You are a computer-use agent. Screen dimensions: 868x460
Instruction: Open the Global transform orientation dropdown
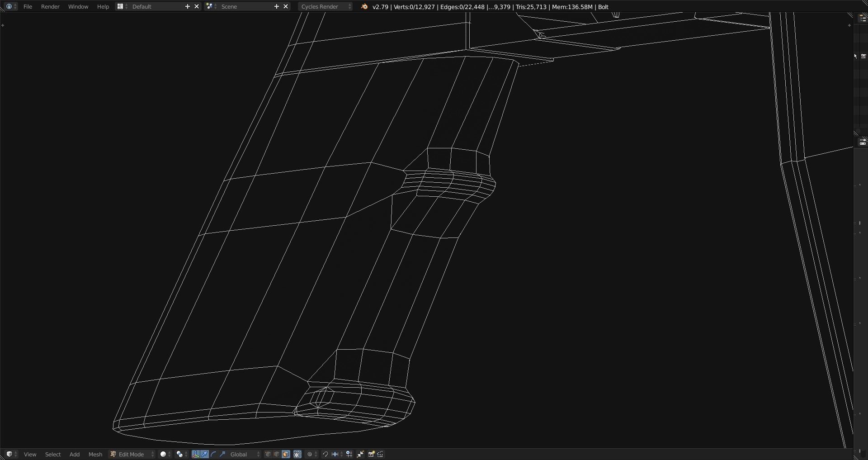[240, 454]
